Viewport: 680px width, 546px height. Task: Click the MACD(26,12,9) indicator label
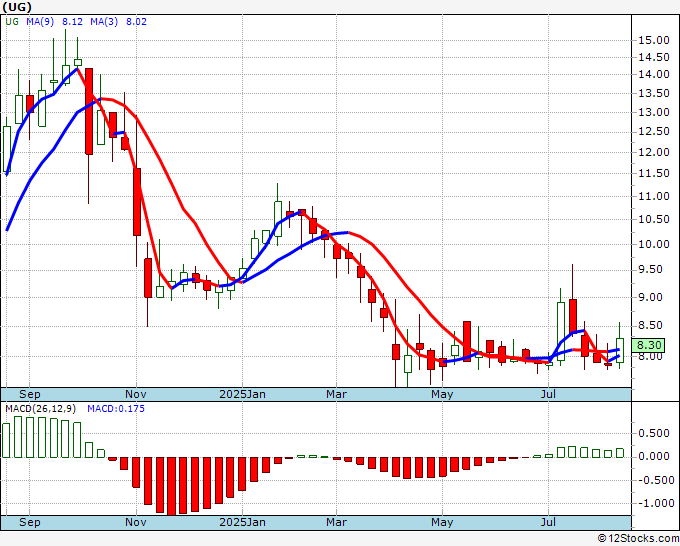click(x=41, y=409)
